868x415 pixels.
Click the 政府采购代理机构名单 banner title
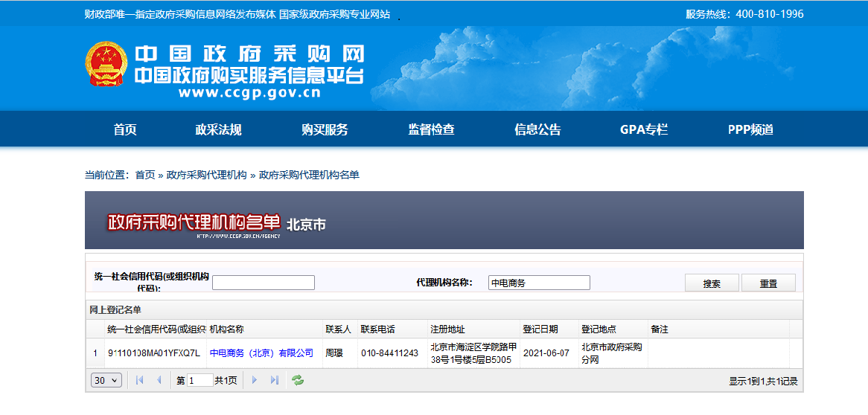[194, 222]
